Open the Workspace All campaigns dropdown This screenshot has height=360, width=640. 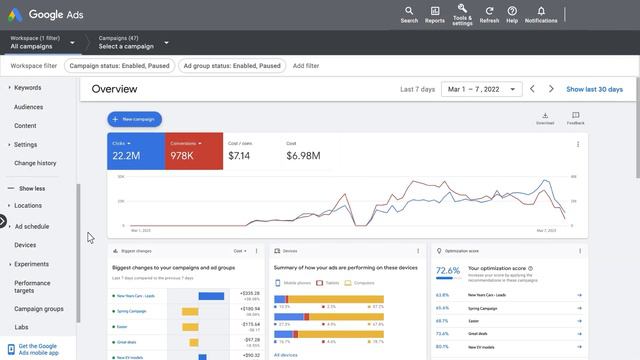click(42, 42)
